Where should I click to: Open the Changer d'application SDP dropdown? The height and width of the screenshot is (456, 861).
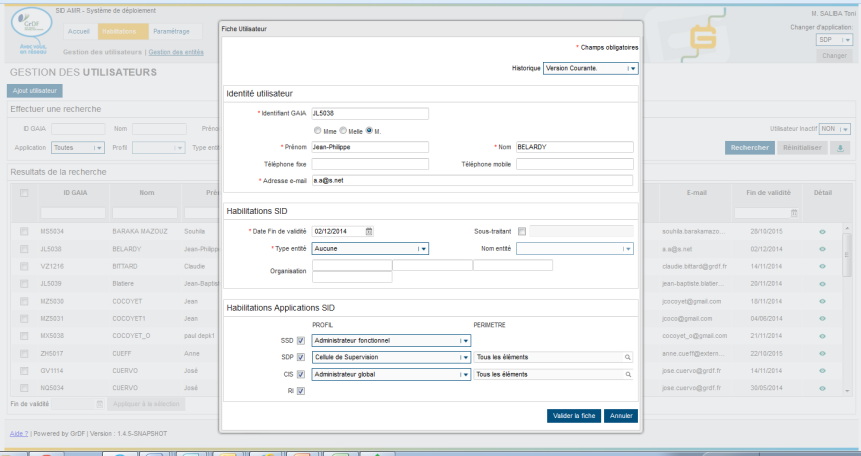(x=834, y=40)
